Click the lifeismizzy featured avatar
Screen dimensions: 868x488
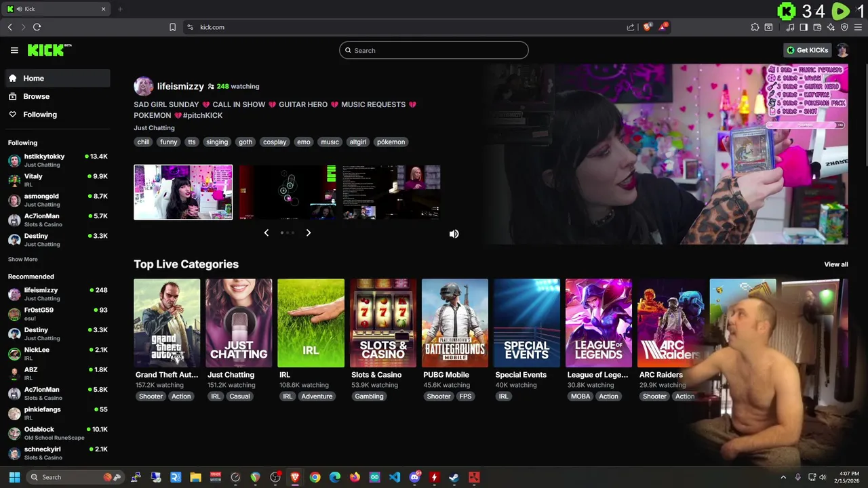coord(143,86)
